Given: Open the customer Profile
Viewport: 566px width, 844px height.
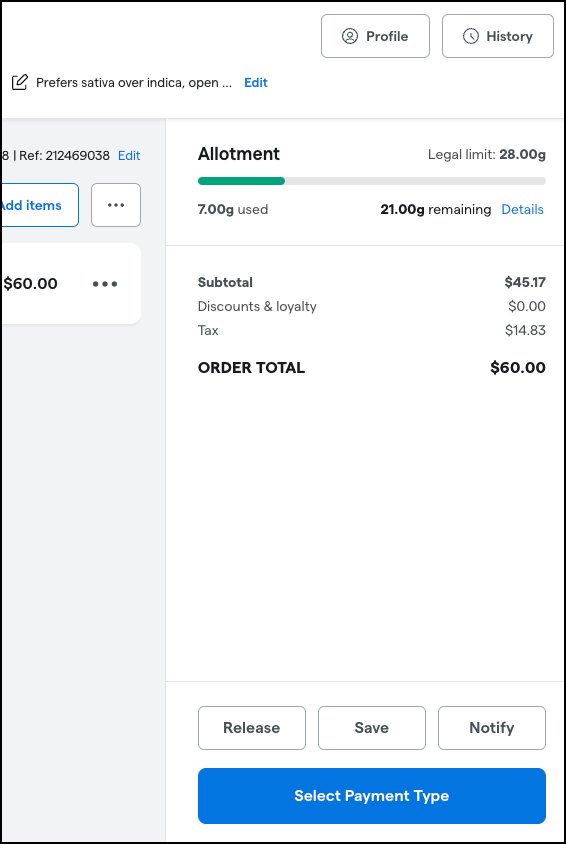Looking at the screenshot, I should coord(375,36).
